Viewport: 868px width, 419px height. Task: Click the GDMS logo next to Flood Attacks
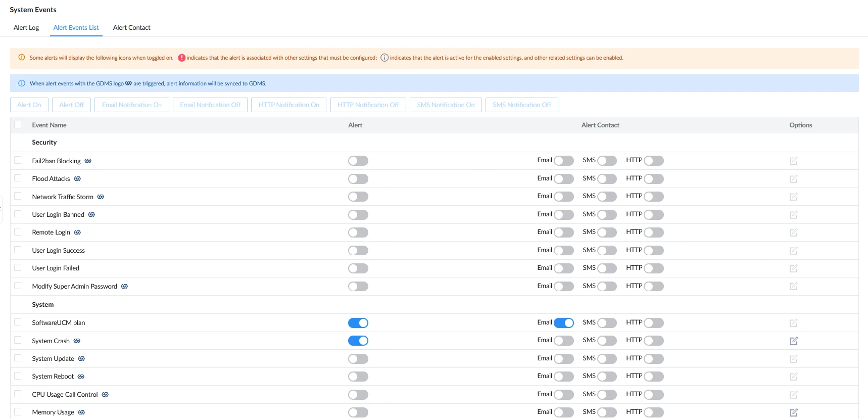(77, 179)
